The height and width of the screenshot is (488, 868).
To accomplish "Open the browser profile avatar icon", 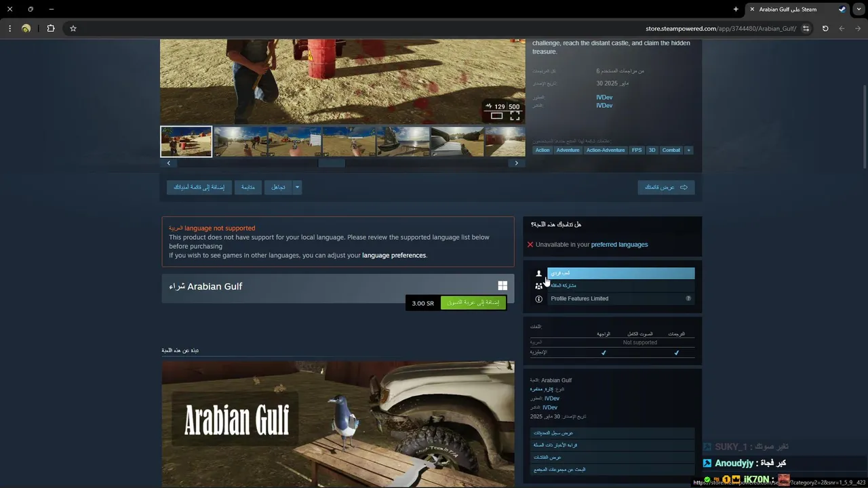I will (x=26, y=28).
